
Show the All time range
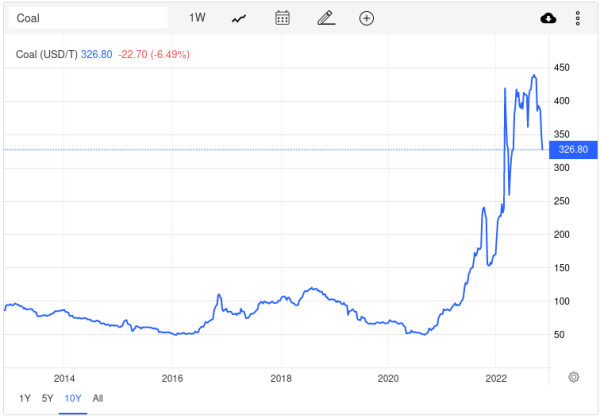98,398
